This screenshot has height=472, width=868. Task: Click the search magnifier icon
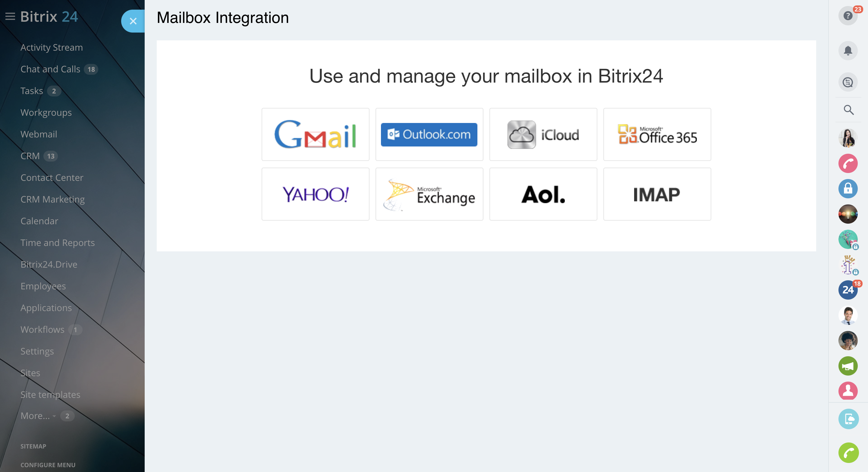click(848, 110)
